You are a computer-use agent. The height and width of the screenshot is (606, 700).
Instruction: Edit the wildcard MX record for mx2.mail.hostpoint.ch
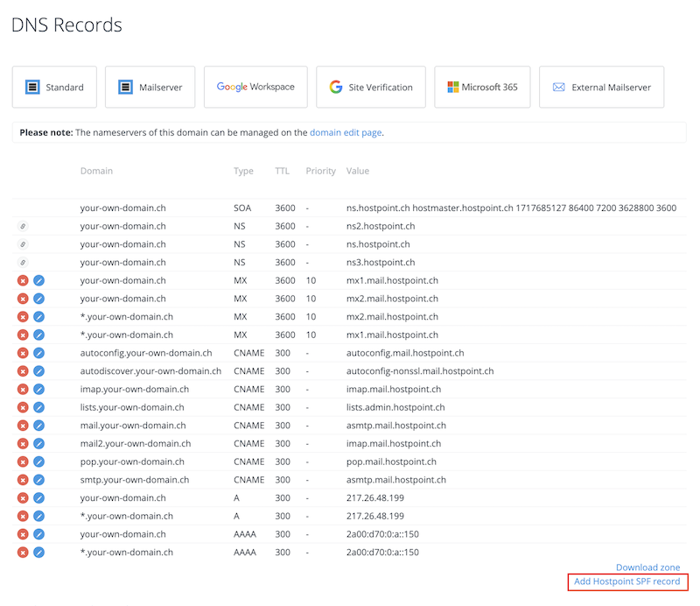(x=39, y=317)
